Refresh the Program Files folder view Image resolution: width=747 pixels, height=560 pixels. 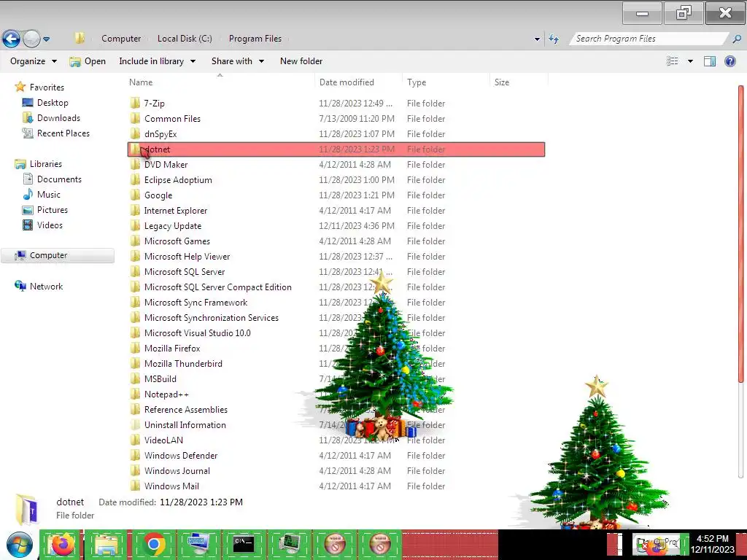coord(554,39)
